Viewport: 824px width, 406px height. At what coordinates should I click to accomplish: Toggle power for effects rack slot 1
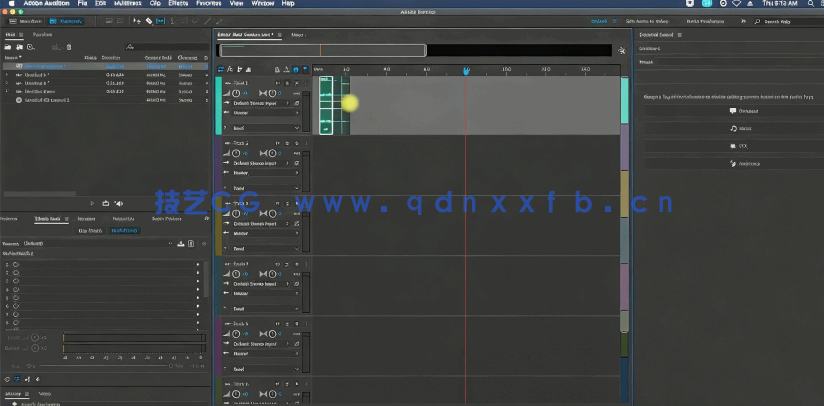tap(17, 265)
